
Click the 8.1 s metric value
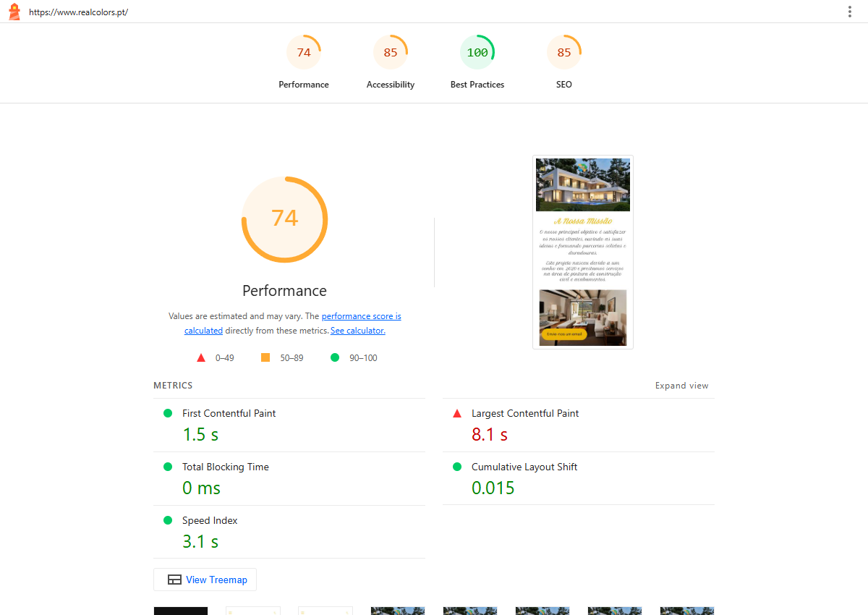[490, 435]
